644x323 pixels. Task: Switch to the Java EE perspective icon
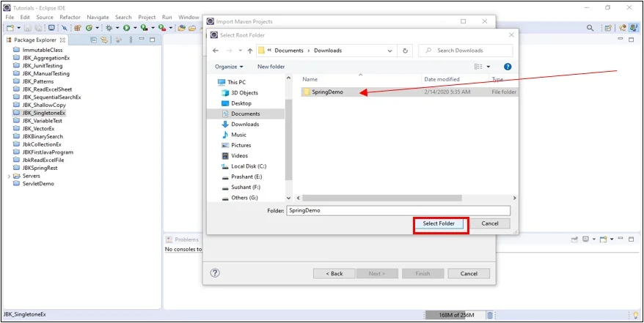point(622,28)
